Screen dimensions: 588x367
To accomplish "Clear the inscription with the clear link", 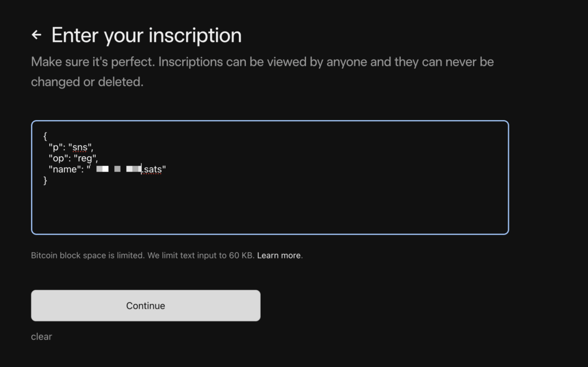I will click(x=41, y=337).
